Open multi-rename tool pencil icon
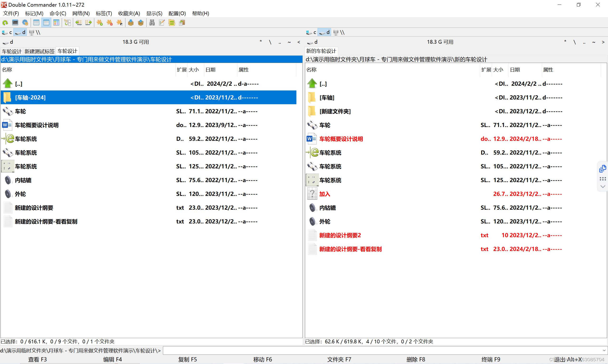608x364 pixels. coord(162,23)
